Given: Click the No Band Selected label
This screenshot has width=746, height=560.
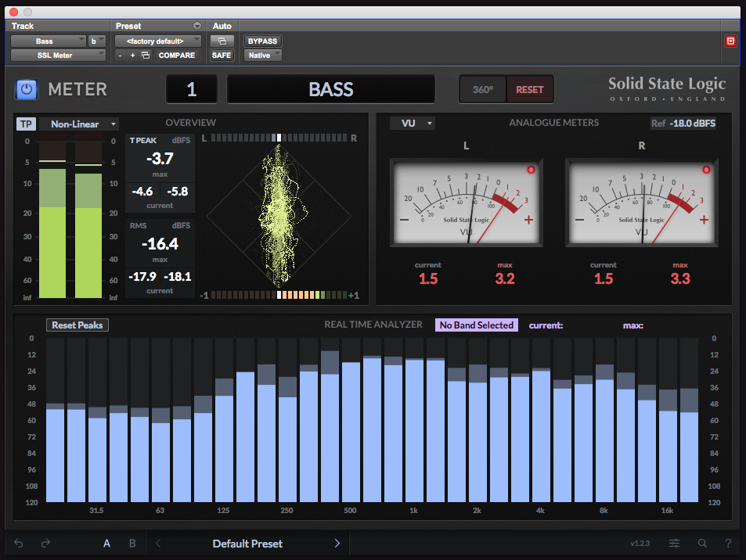Looking at the screenshot, I should tap(476, 325).
